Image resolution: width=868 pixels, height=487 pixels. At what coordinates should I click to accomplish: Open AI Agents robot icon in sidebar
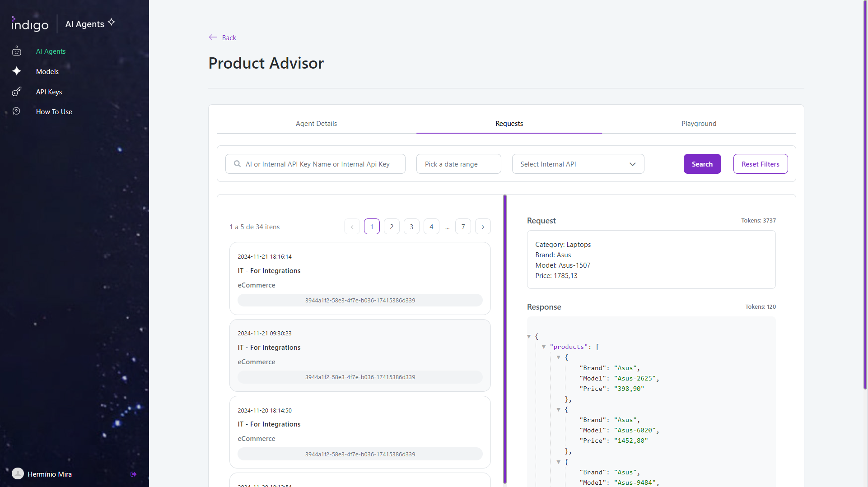[17, 51]
